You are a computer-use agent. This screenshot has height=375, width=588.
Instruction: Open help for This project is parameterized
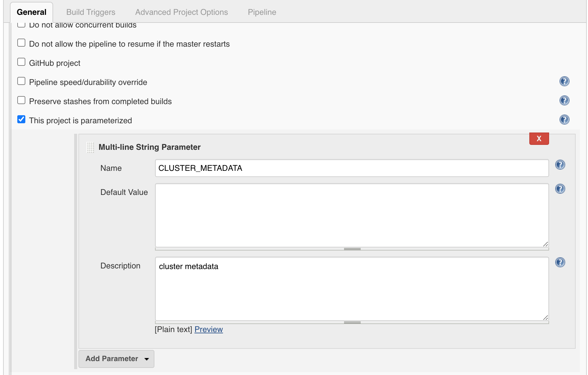click(564, 120)
